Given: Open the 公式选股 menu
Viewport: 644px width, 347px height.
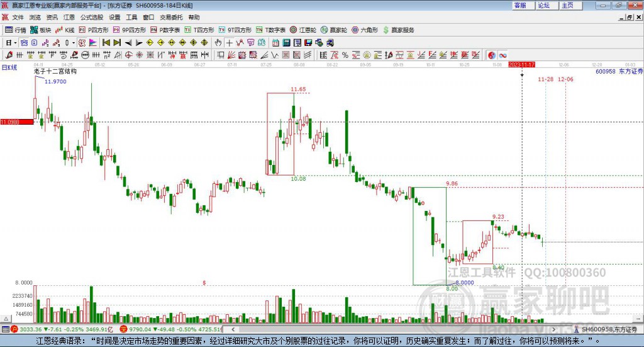Looking at the screenshot, I should [92, 17].
